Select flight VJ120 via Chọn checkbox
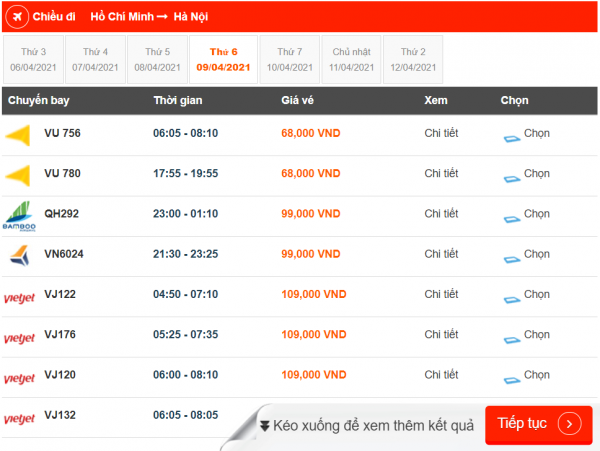The width and height of the screenshot is (600, 451). pos(512,380)
